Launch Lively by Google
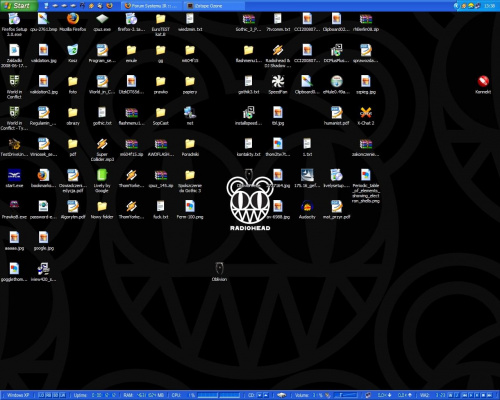500x400 pixels. point(102,181)
